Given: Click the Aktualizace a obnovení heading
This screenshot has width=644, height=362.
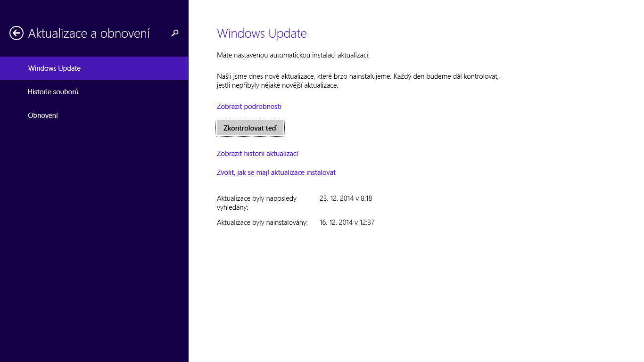Looking at the screenshot, I should tap(89, 33).
